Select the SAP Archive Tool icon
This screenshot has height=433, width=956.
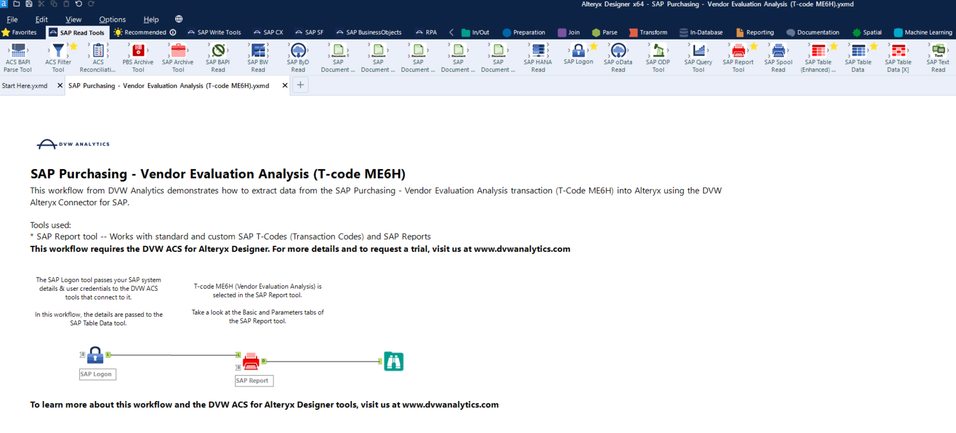pyautogui.click(x=178, y=50)
